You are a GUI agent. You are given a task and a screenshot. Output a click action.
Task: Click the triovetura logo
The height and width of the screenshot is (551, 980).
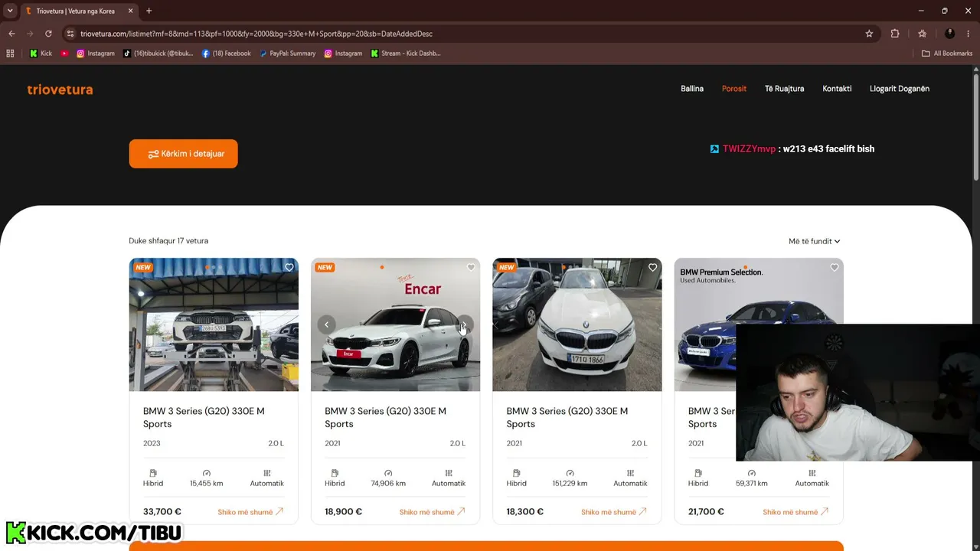tap(60, 90)
